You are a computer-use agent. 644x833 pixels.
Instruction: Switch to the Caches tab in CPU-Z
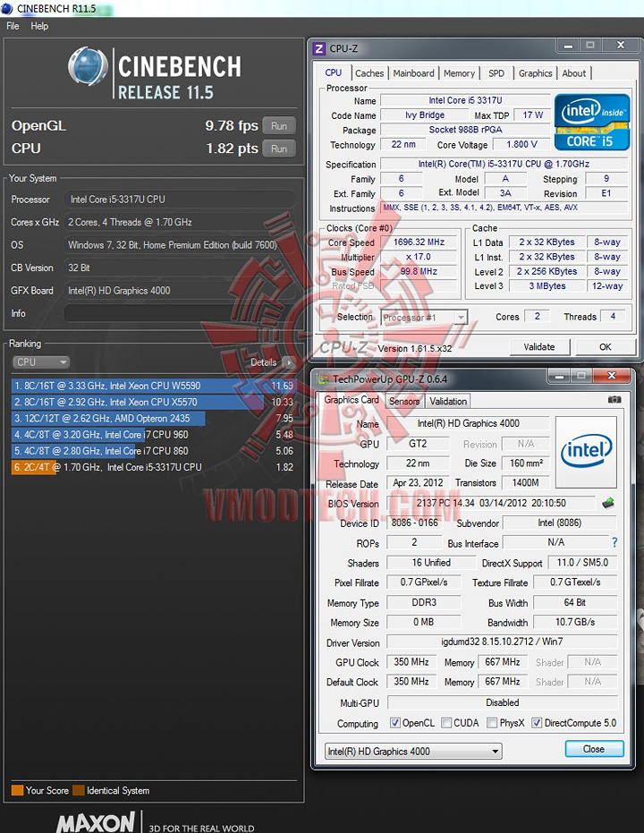pyautogui.click(x=369, y=73)
